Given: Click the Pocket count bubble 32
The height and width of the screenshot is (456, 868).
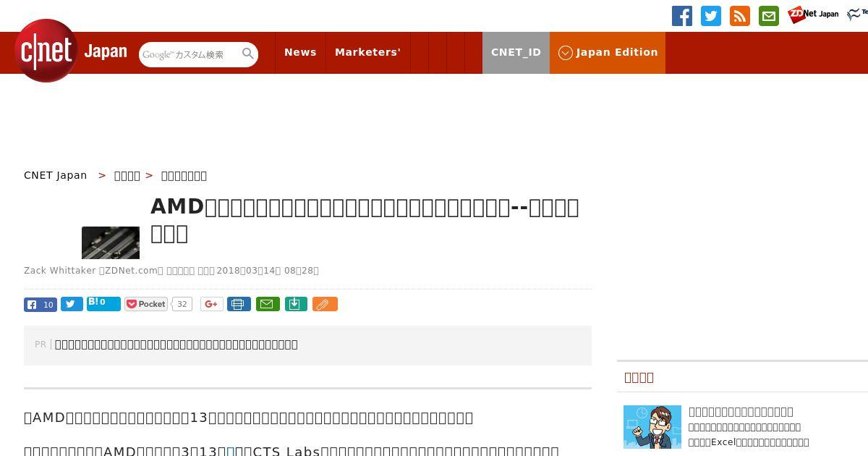Looking at the screenshot, I should click(182, 304).
